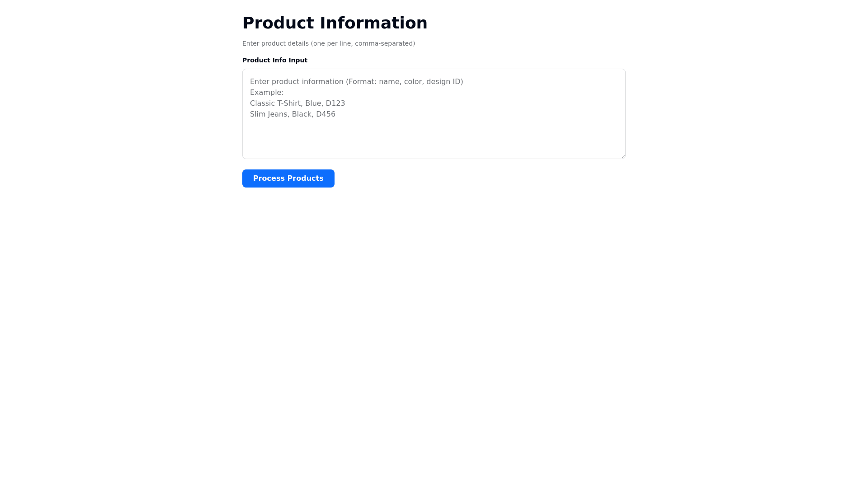This screenshot has height=488, width=868.
Task: Click the 'D456' placeholder design ID
Action: pos(325,114)
